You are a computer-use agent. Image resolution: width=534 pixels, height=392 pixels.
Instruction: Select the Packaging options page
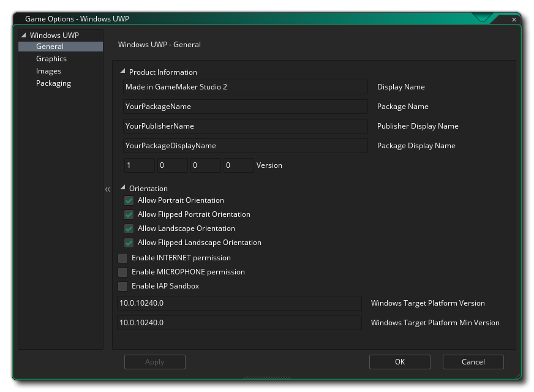[x=53, y=83]
